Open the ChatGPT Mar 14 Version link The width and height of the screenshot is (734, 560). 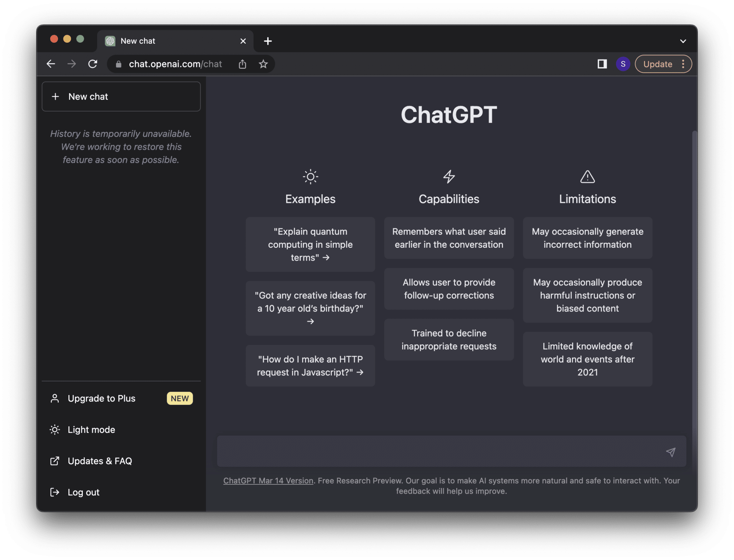(268, 480)
